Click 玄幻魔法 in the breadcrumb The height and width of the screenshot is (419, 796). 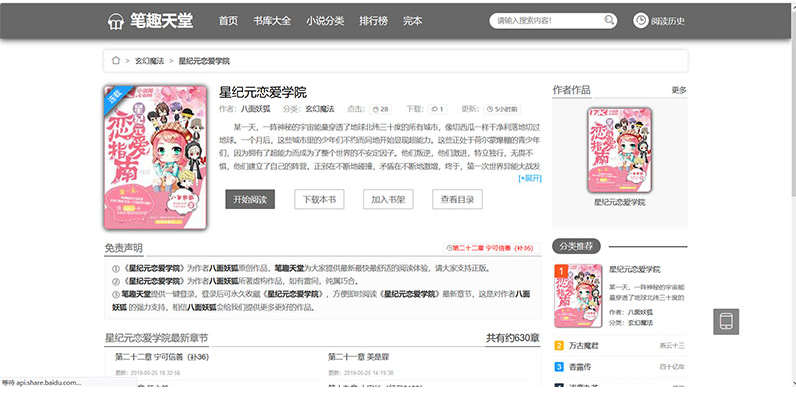coord(149,61)
